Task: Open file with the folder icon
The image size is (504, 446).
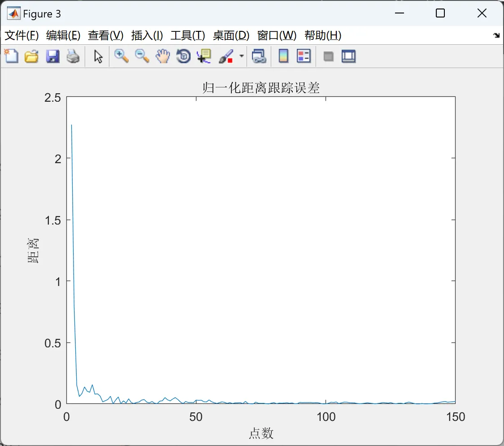Action: point(31,56)
